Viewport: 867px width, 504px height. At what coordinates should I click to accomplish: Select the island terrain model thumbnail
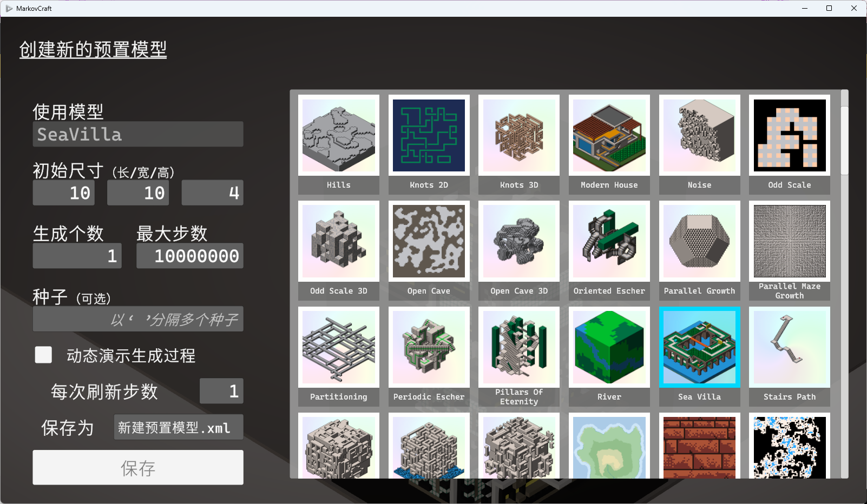point(609,446)
